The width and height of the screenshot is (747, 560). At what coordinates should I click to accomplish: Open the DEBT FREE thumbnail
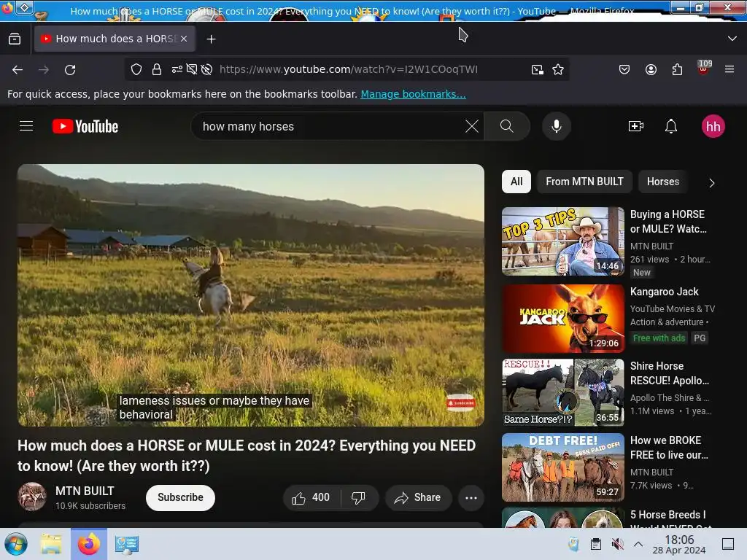pos(562,467)
